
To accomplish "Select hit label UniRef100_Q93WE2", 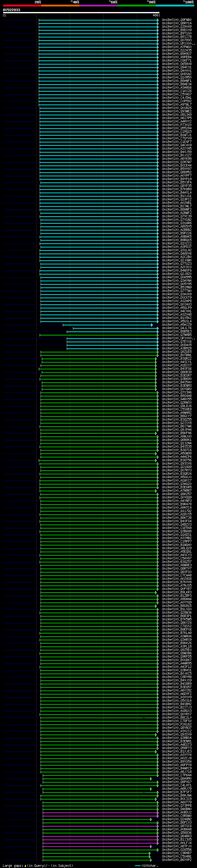I will coord(176,111).
